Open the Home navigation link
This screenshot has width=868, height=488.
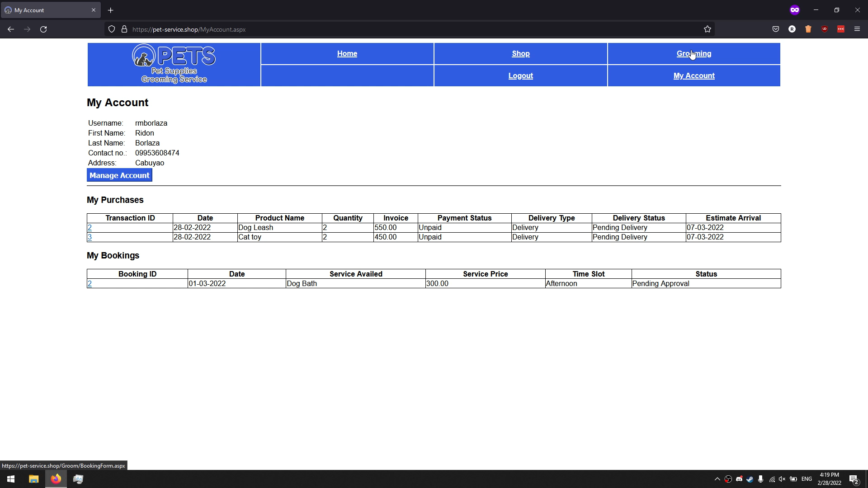347,54
